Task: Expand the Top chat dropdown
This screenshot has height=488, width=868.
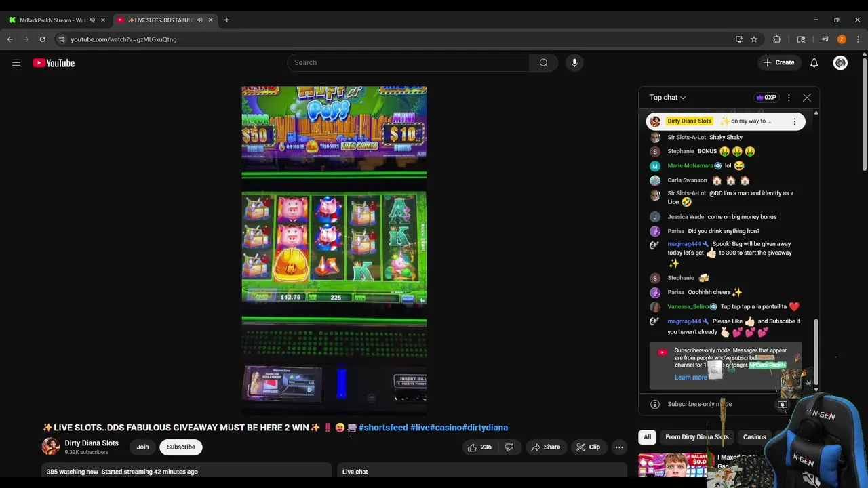Action: click(x=667, y=98)
